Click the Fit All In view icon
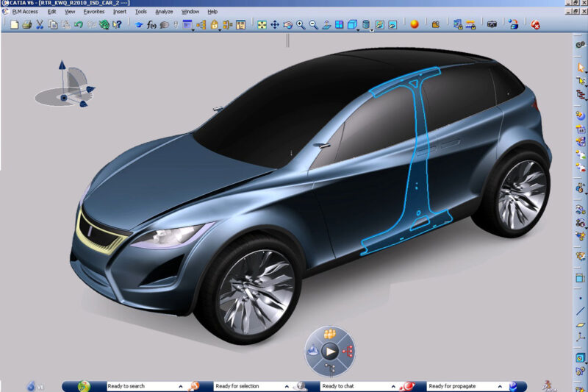588x392 pixels. pyautogui.click(x=262, y=24)
